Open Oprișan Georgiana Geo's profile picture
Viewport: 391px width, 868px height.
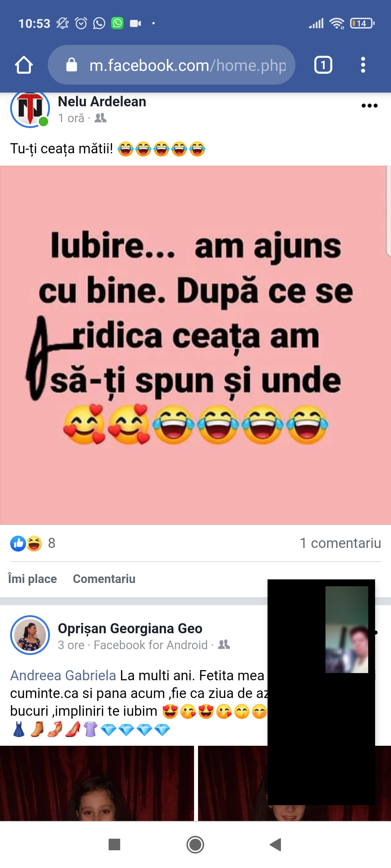click(30, 635)
